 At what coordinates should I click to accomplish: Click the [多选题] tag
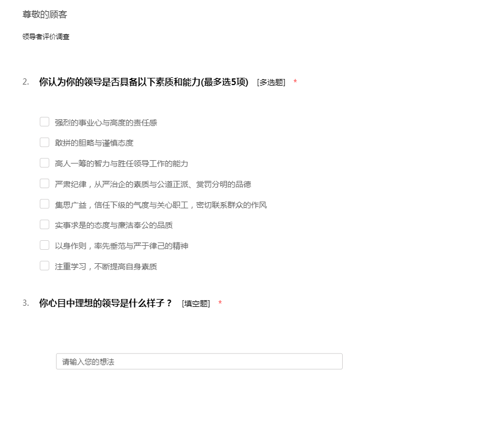(x=271, y=82)
